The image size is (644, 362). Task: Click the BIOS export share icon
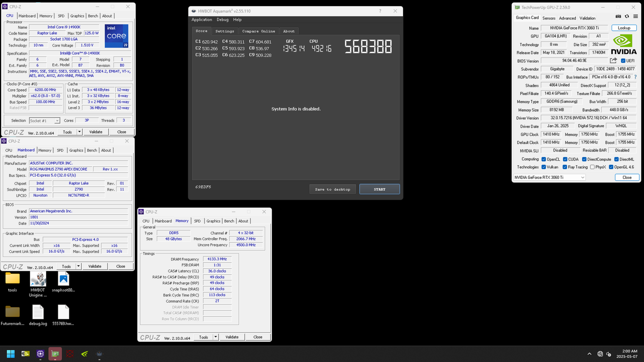[x=613, y=61]
